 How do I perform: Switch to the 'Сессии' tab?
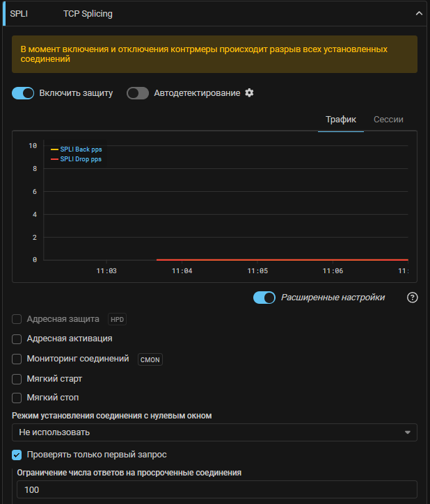pyautogui.click(x=388, y=120)
